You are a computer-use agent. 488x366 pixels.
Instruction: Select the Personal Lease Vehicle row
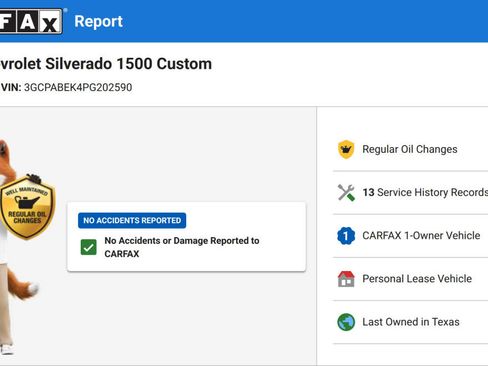410,279
